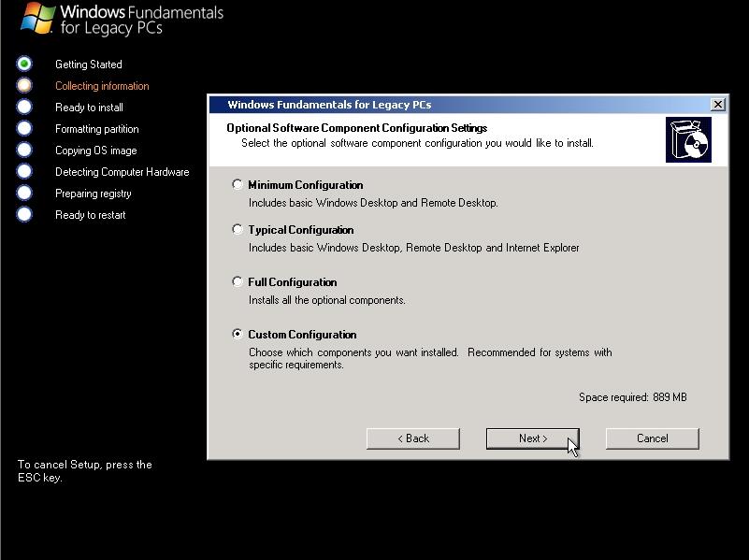749x560 pixels.
Task: Click the 'Optional Software Component Configuration Settings' heading
Action: pyautogui.click(x=357, y=128)
